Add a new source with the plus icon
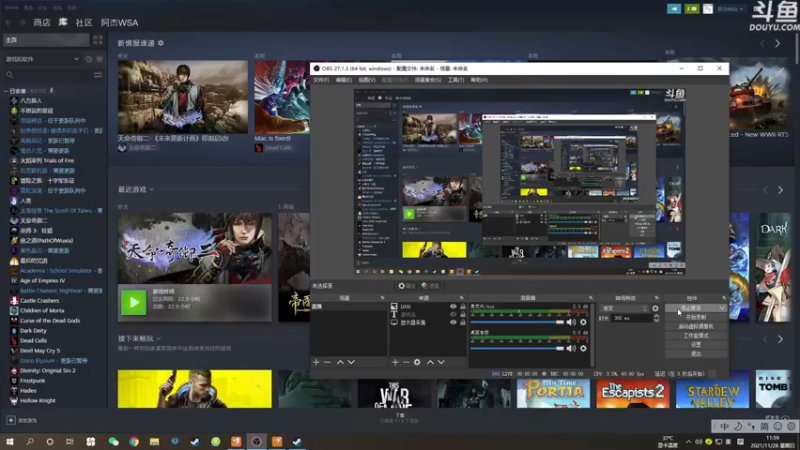 coord(395,362)
